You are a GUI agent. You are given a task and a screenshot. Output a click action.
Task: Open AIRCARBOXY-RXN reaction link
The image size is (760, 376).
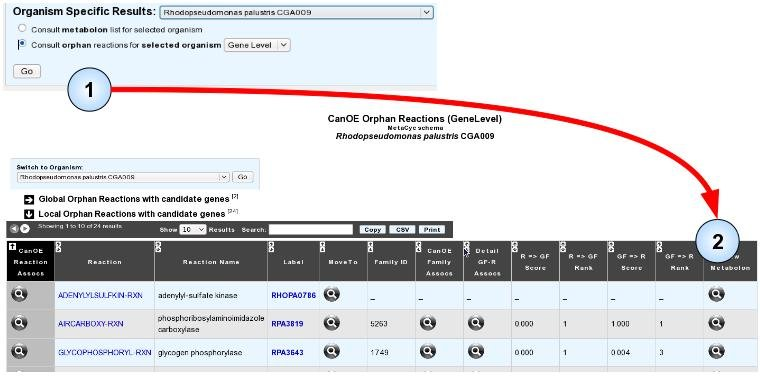tap(91, 324)
